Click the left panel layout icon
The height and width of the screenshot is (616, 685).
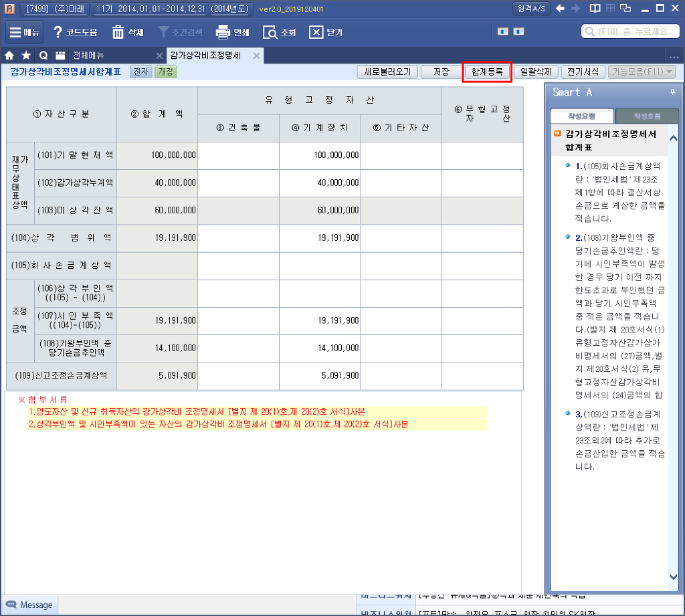tap(503, 31)
